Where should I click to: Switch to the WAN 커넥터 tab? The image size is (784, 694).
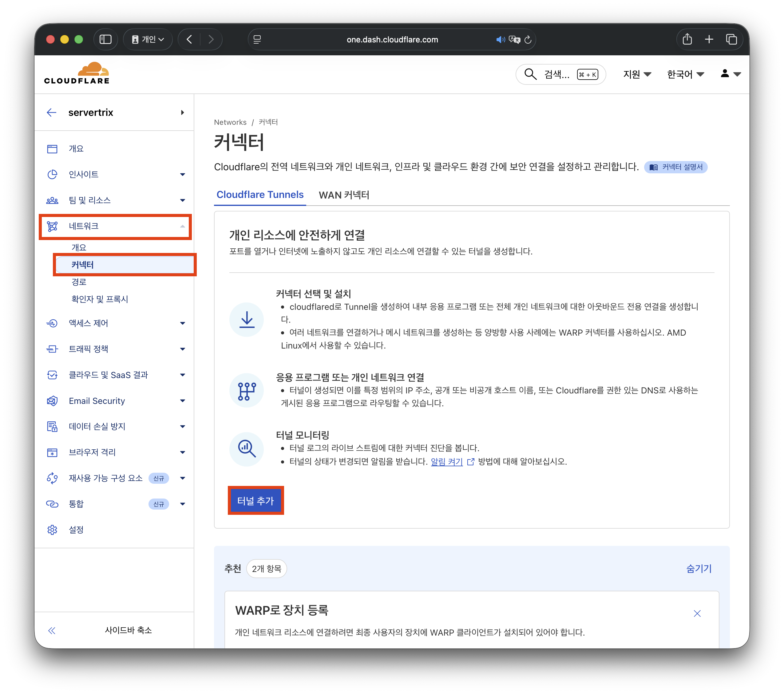tap(344, 195)
